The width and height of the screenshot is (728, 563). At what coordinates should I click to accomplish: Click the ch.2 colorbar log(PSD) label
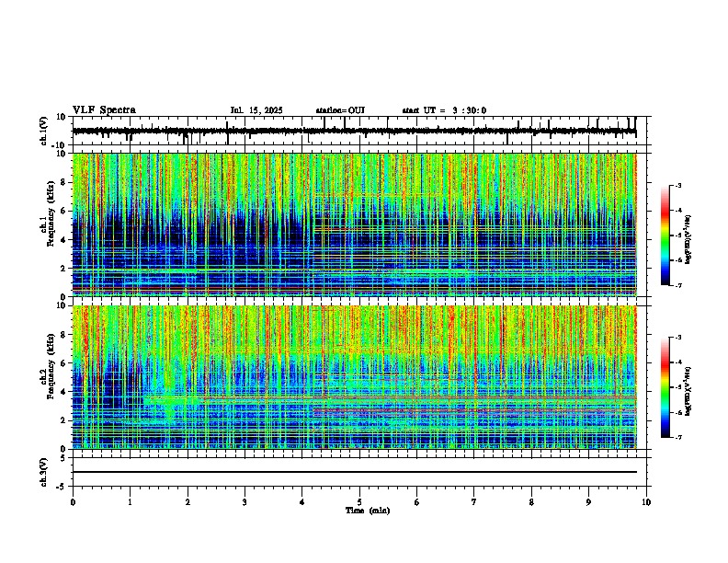(688, 391)
